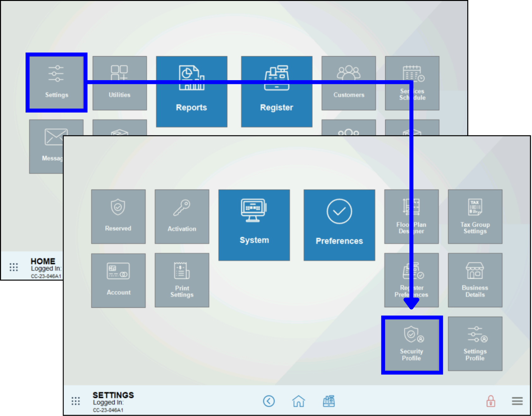Click the System settings tile
The width and height of the screenshot is (532, 416).
pyautogui.click(x=254, y=225)
